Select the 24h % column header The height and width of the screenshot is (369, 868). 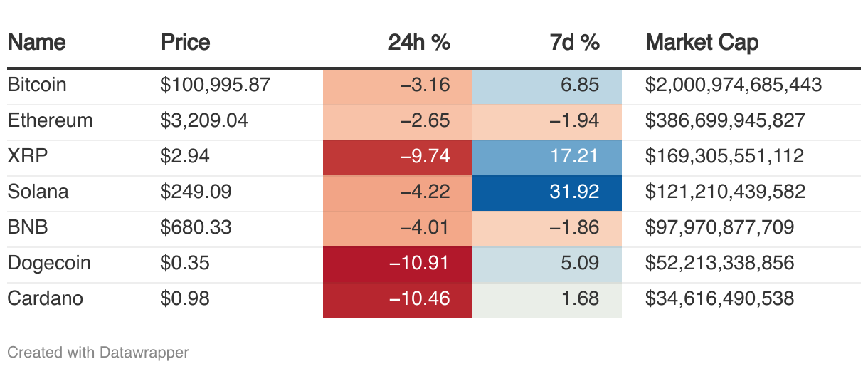(419, 43)
